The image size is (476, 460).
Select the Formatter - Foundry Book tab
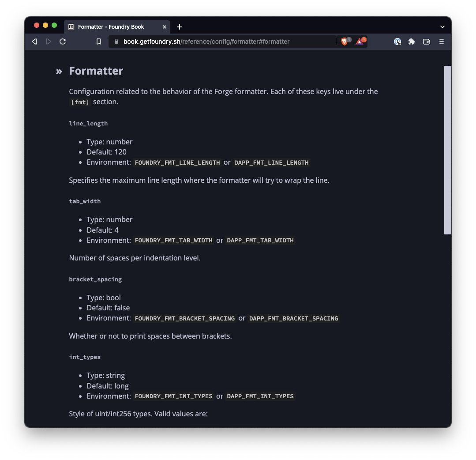117,27
